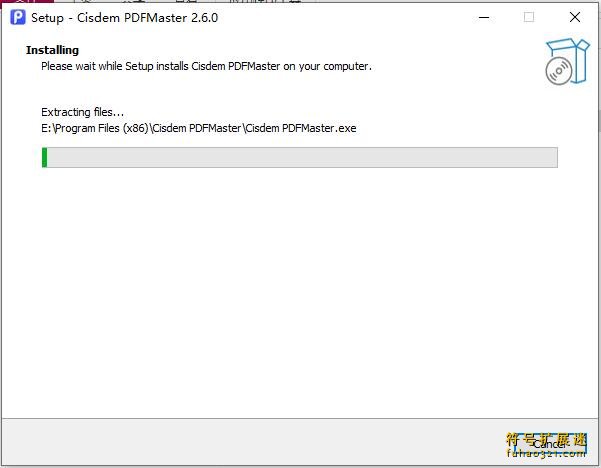Click the 'Please wait while Setup installs' message
Screen dimensions: 601x468
pos(206,66)
